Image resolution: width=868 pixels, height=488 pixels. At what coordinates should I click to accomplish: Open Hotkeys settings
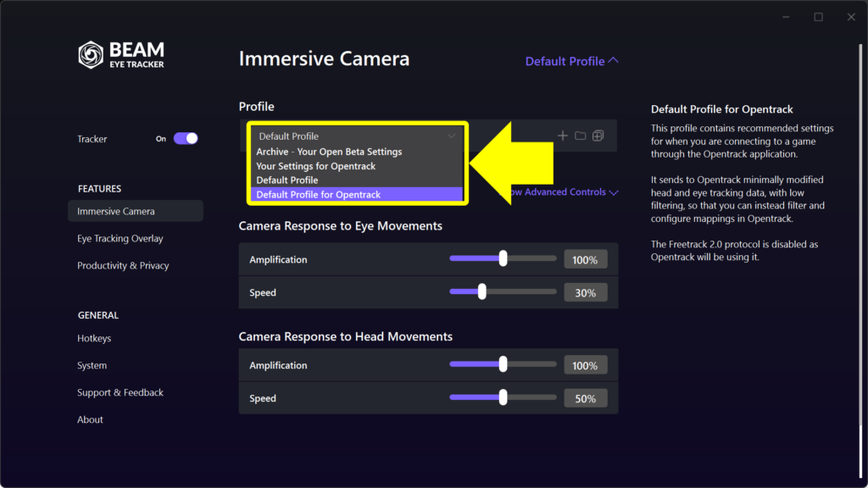[x=94, y=338]
